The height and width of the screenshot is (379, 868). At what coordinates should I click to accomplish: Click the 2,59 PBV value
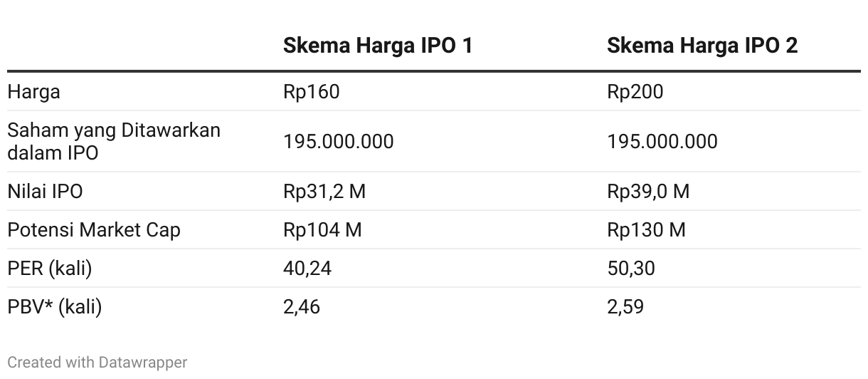[625, 307]
